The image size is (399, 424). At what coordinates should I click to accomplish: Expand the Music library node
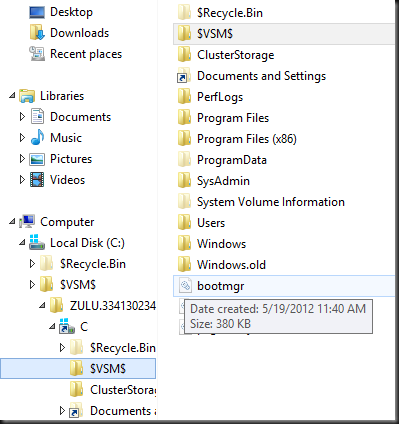[x=22, y=138]
